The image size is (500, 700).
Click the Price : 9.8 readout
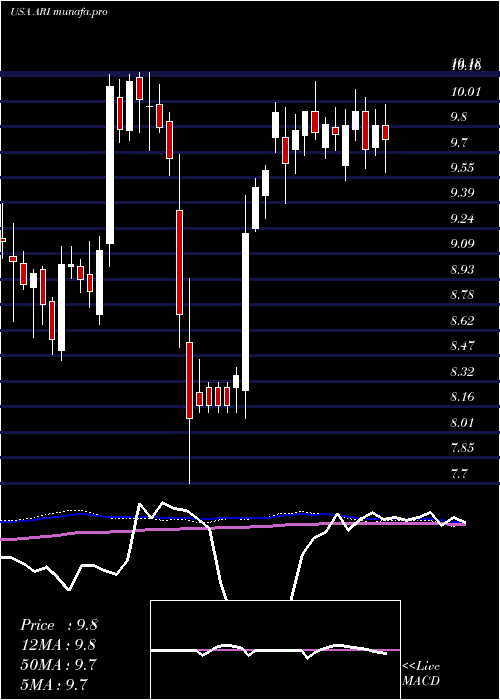pos(58,625)
